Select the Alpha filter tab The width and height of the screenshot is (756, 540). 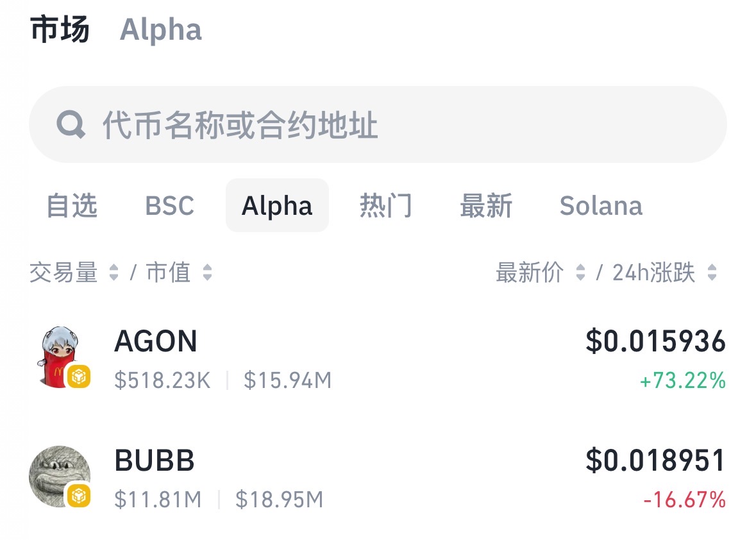click(x=277, y=205)
